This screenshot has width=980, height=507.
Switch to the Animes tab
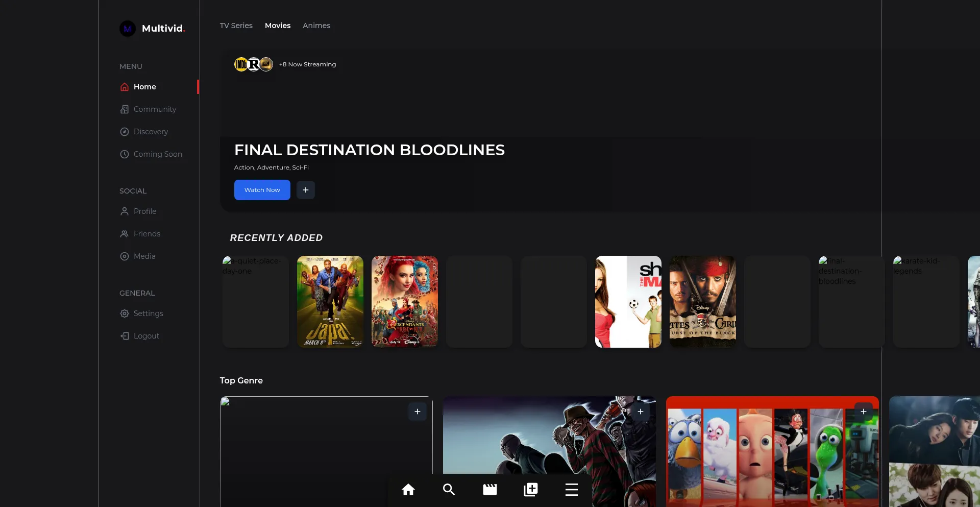click(x=316, y=26)
